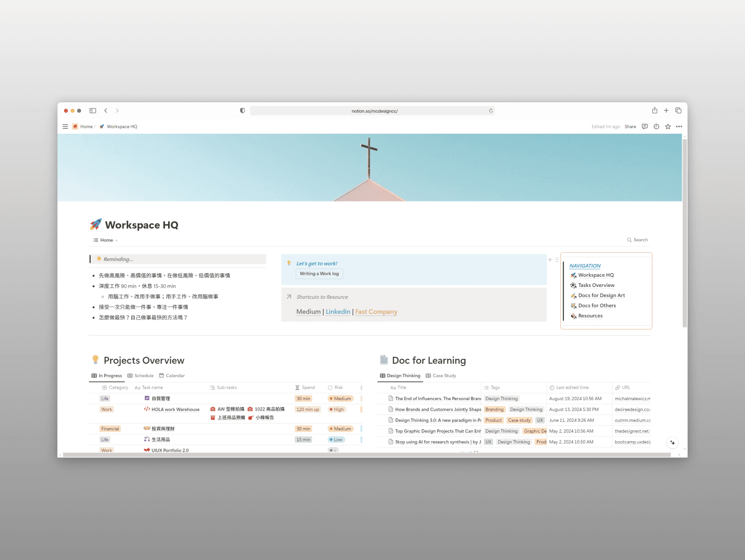Screen dimensions: 745x560
Task: Open the Fast Company link
Action: [x=376, y=311]
